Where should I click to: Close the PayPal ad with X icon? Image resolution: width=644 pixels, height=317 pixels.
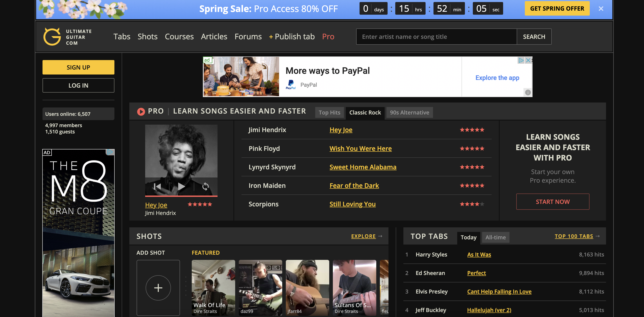pyautogui.click(x=528, y=60)
